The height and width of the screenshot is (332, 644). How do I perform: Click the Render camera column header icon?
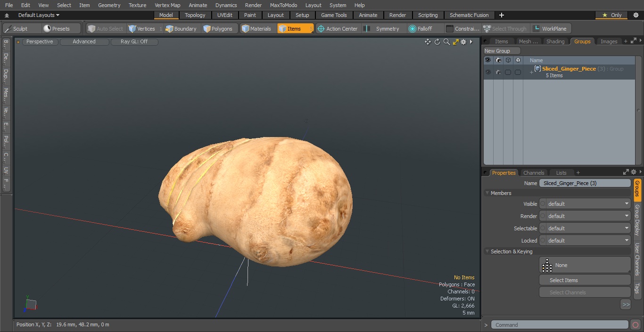[498, 60]
